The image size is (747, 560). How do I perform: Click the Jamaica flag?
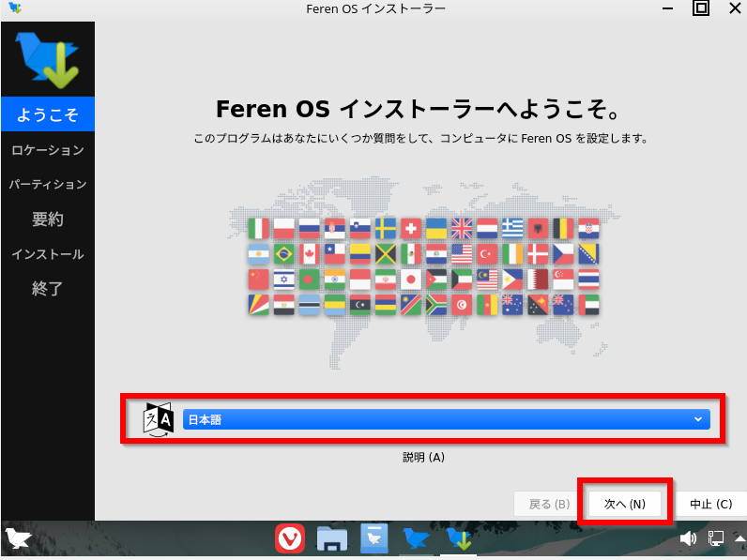[386, 254]
